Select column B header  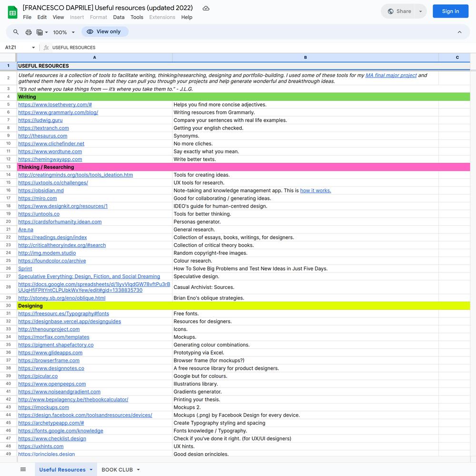click(306, 58)
